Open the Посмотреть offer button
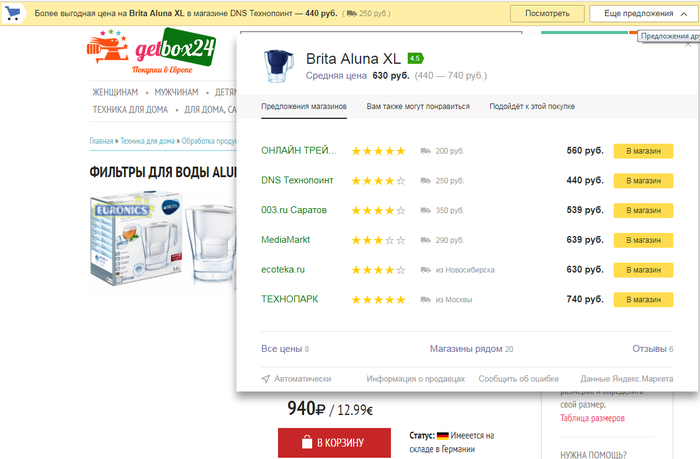This screenshot has width=700, height=459. (x=547, y=13)
